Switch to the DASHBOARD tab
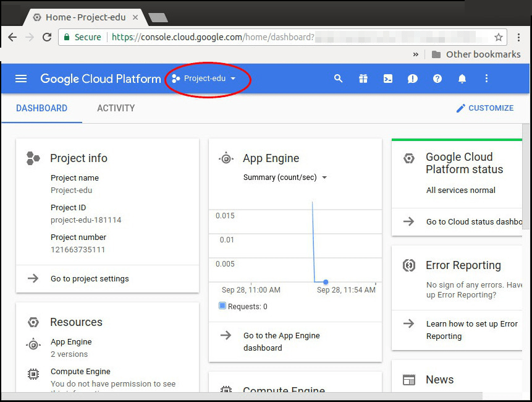The image size is (532, 402). (x=42, y=108)
